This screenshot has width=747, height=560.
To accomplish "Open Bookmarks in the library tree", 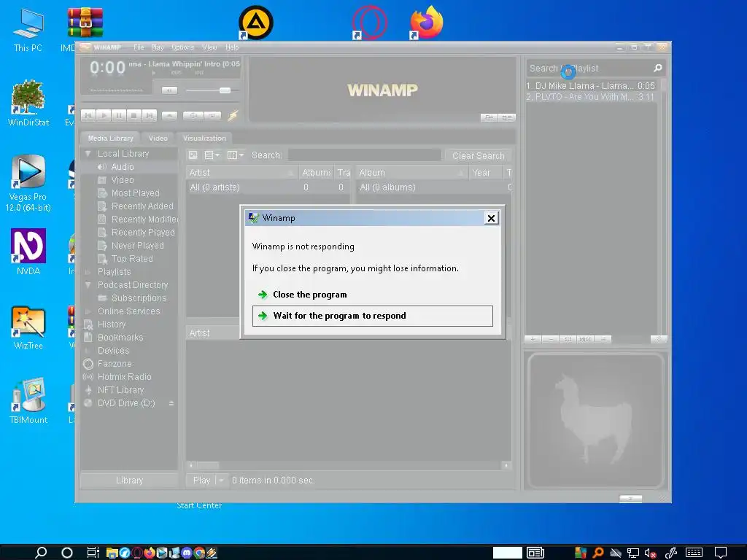I will pyautogui.click(x=120, y=337).
